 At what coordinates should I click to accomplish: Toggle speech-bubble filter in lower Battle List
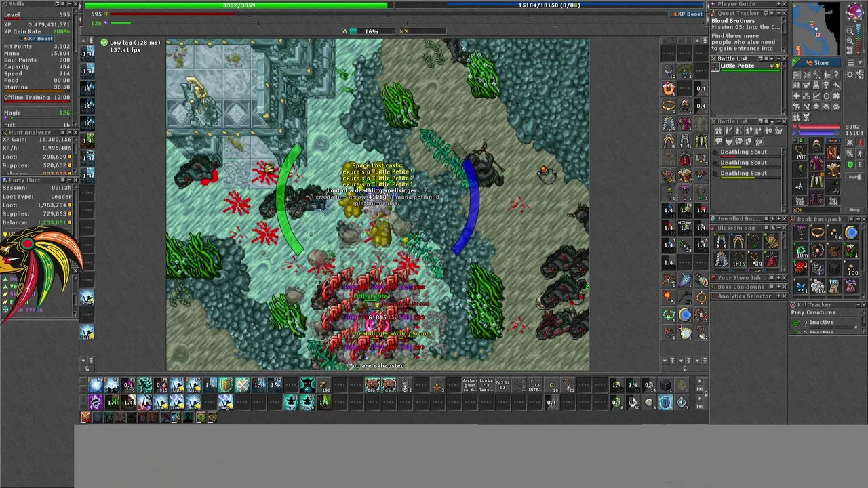tap(718, 141)
